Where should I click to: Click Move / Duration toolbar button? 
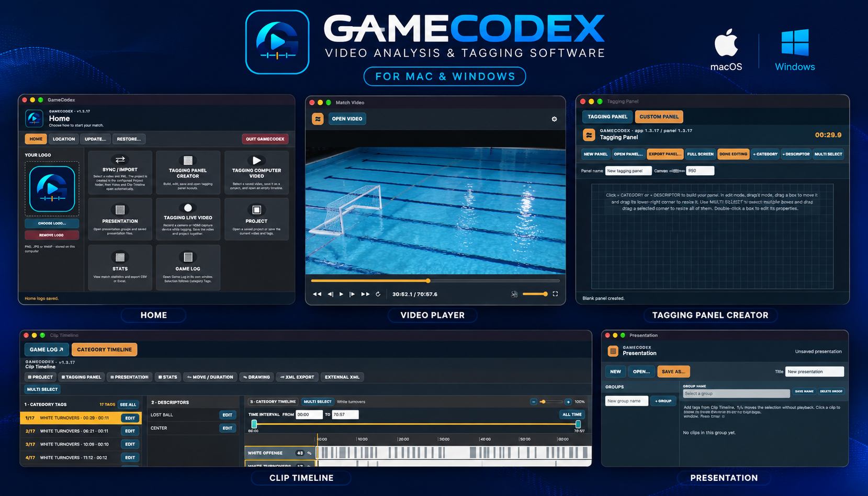pyautogui.click(x=210, y=377)
